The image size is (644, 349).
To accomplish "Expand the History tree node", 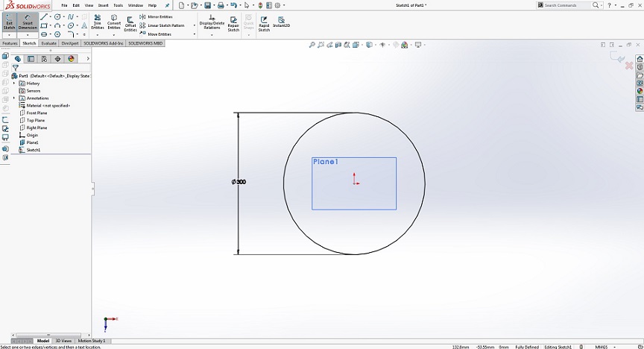I will tap(14, 83).
